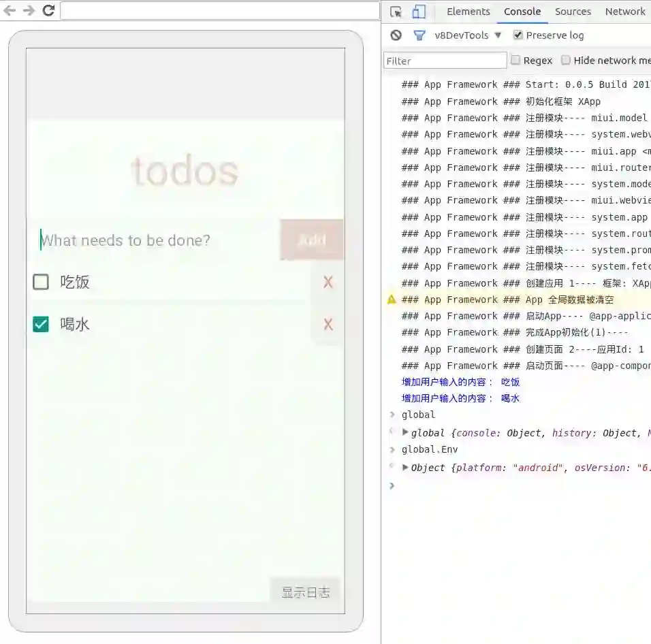Go forward with the browser forward arrow
651x644 pixels.
tap(29, 10)
